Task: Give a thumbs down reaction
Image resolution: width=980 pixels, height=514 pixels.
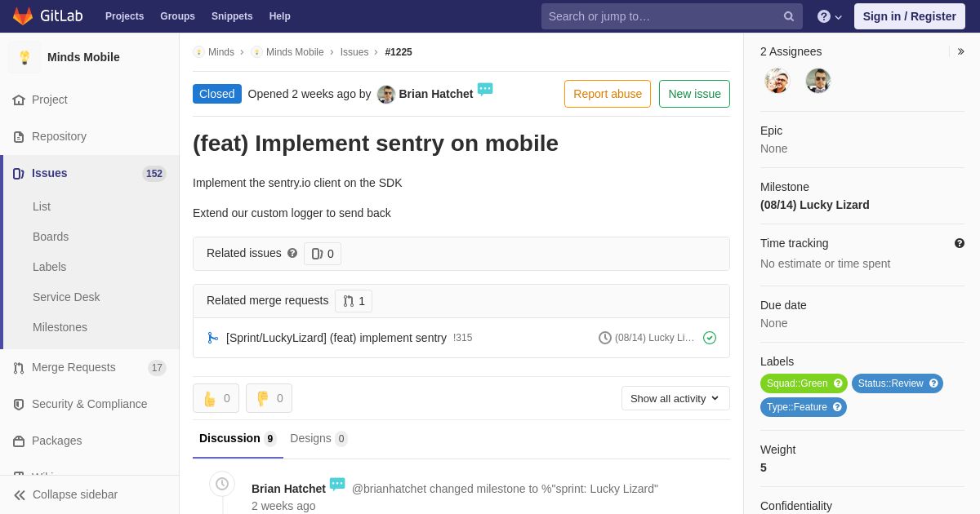Action: [x=269, y=398]
